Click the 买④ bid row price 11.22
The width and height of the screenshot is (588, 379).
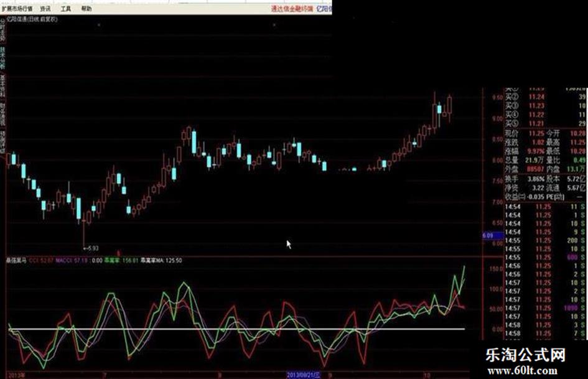tap(536, 115)
